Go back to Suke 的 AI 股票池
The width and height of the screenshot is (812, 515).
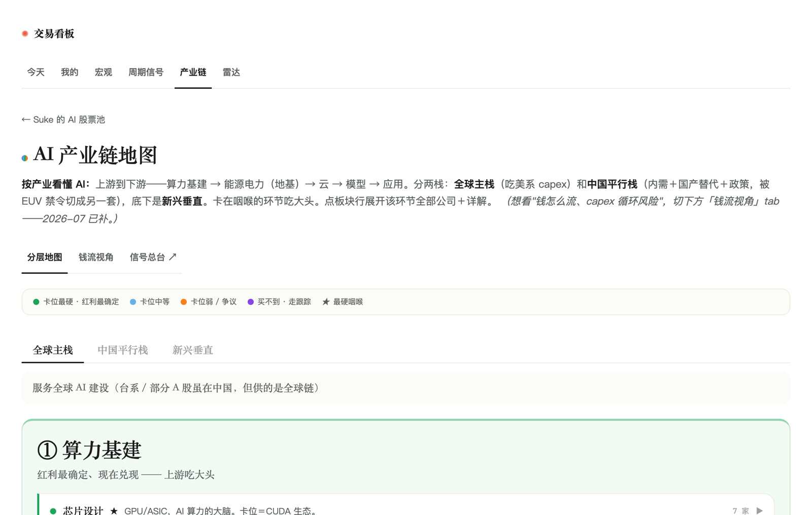(63, 119)
